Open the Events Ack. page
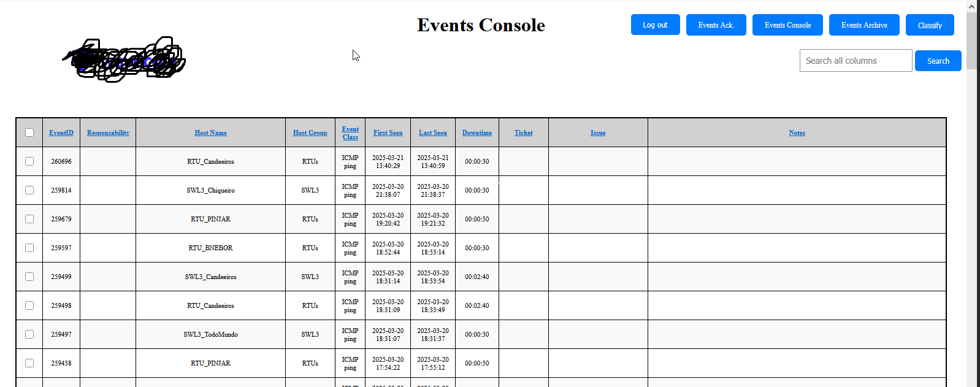This screenshot has width=980, height=387. (x=716, y=25)
